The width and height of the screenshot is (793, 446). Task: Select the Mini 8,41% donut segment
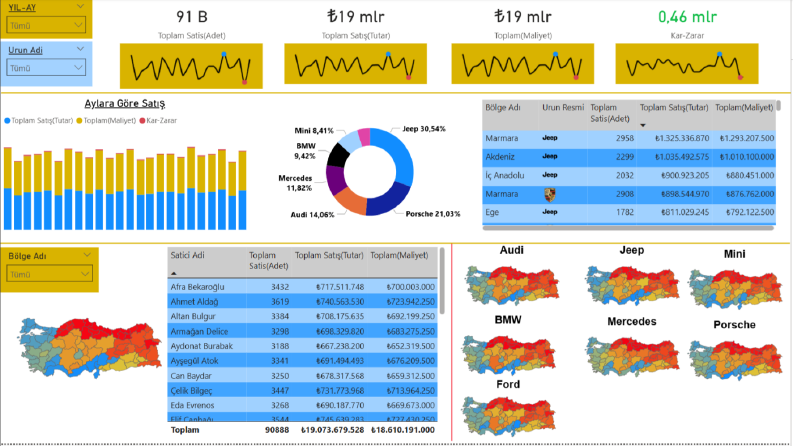348,141
